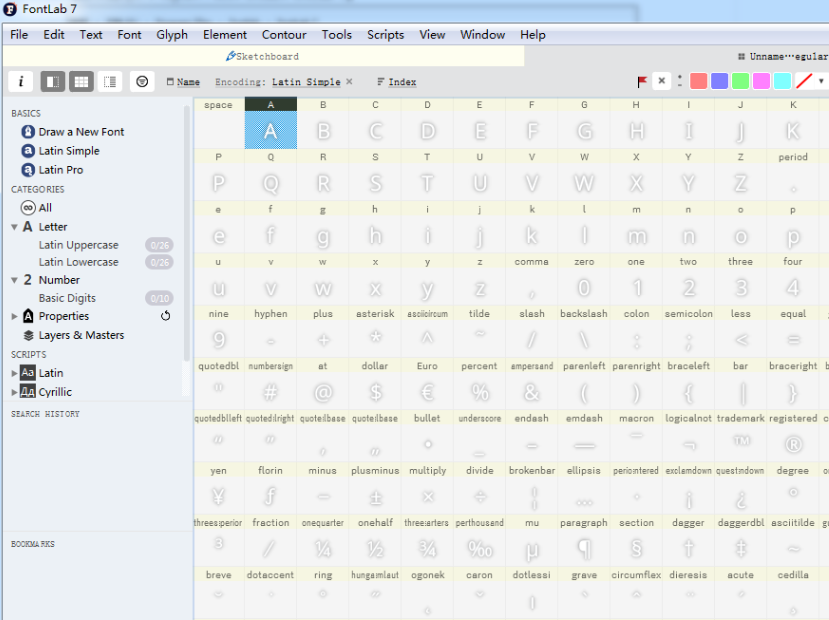Click the font info 'i' button
The image size is (829, 620).
(x=20, y=81)
